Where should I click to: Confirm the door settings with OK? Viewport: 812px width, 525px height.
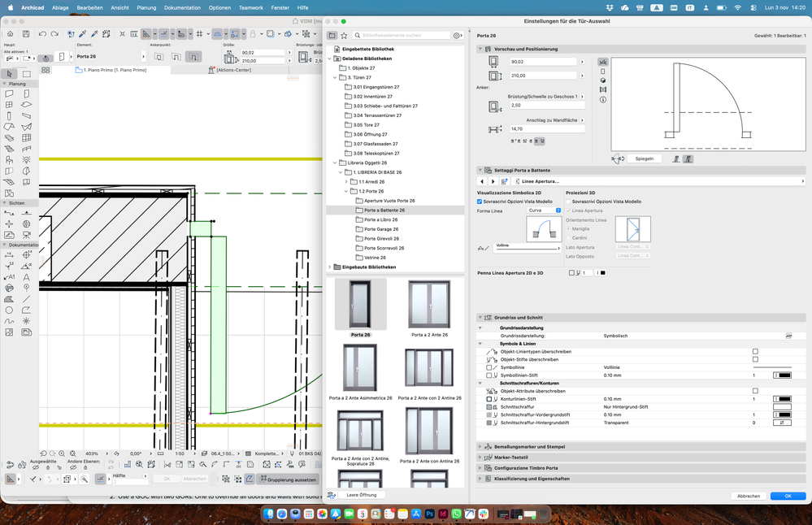(786, 495)
